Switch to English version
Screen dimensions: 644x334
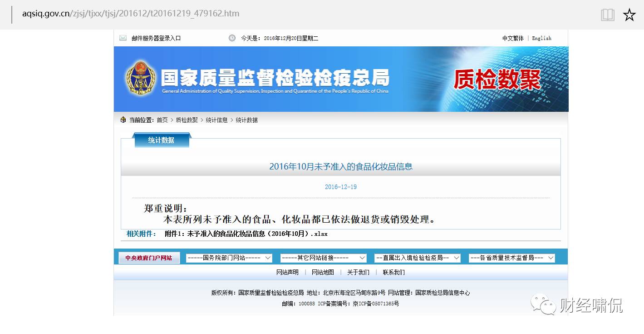pos(542,38)
